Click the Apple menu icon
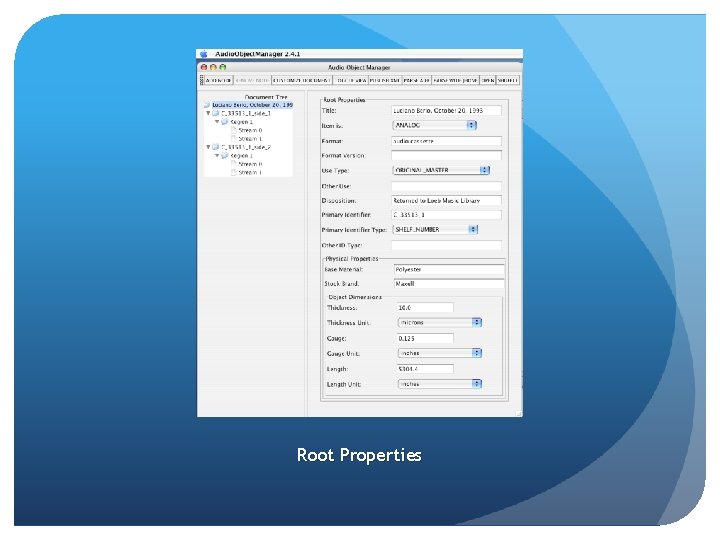 coord(204,54)
